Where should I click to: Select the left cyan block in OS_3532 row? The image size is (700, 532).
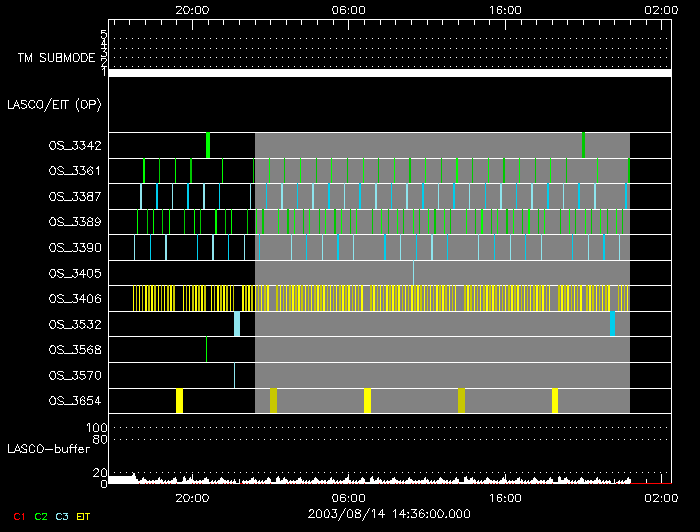pyautogui.click(x=237, y=324)
